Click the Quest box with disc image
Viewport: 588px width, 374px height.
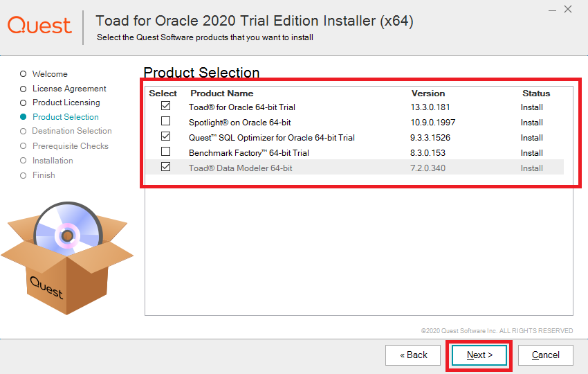click(x=66, y=258)
